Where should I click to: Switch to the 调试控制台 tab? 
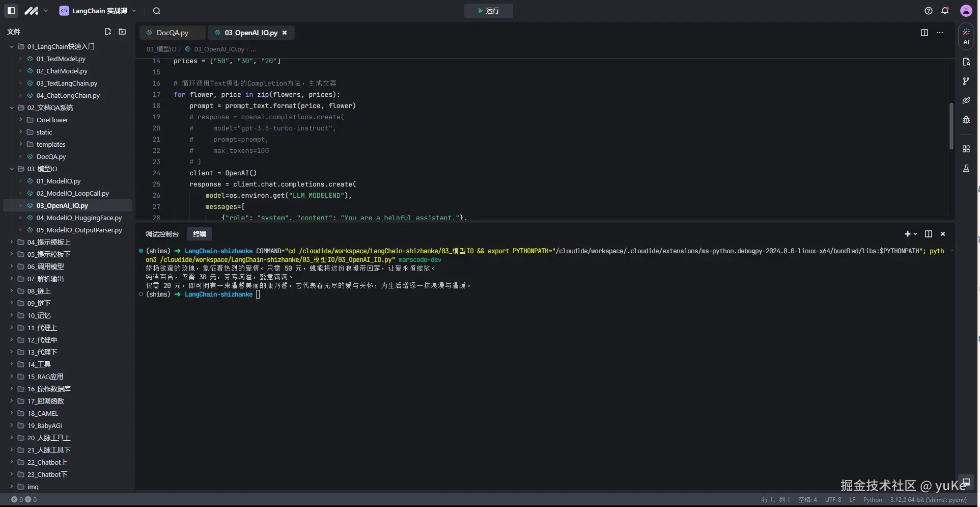click(162, 234)
